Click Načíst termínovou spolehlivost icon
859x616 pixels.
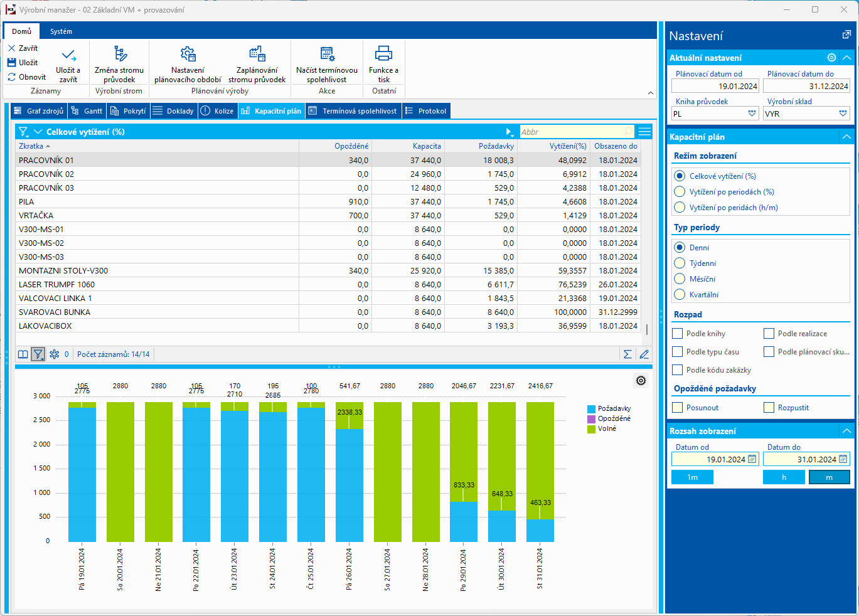tap(327, 54)
